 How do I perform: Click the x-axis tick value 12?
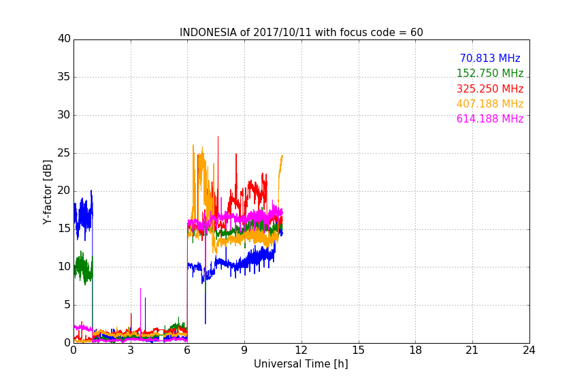[x=301, y=350]
